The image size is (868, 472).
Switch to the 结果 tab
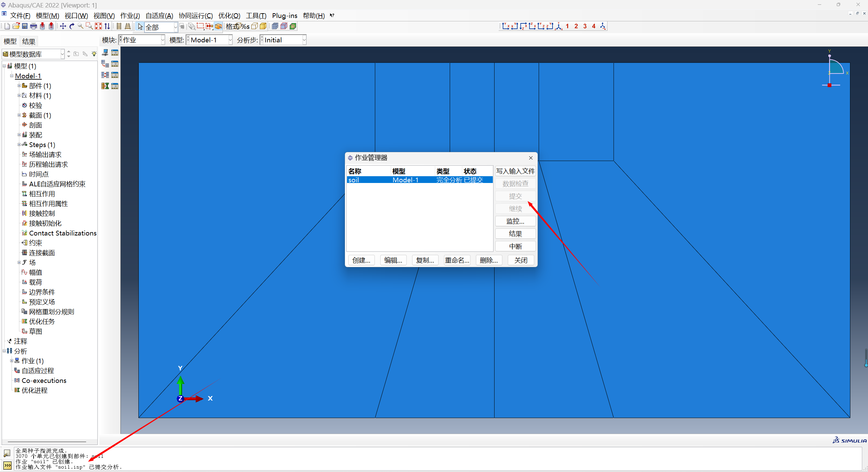pos(28,41)
